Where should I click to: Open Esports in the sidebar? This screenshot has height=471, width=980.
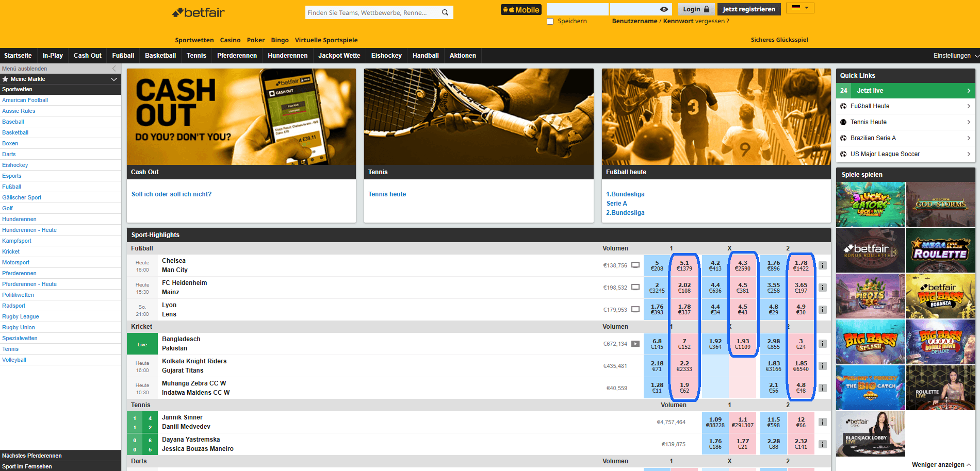[x=12, y=176]
